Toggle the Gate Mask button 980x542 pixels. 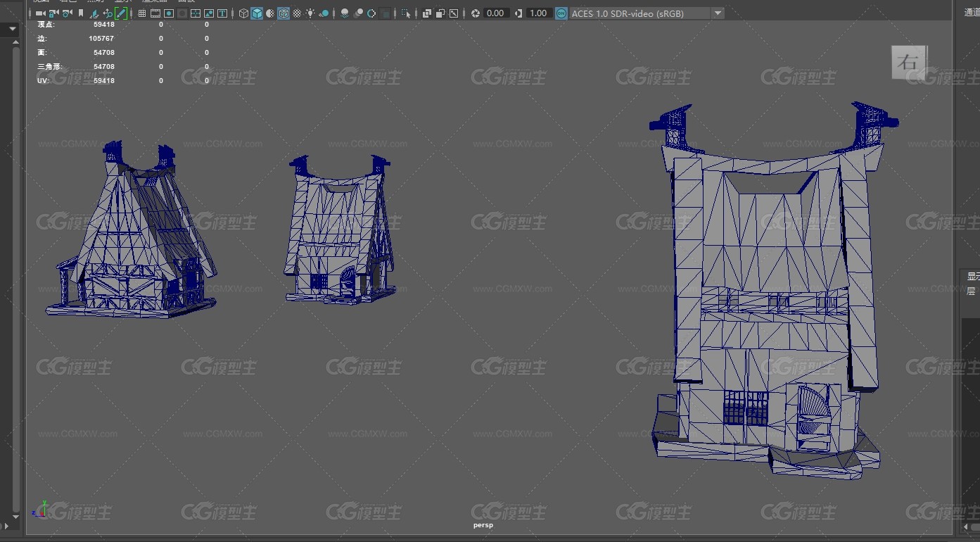pyautogui.click(x=182, y=13)
